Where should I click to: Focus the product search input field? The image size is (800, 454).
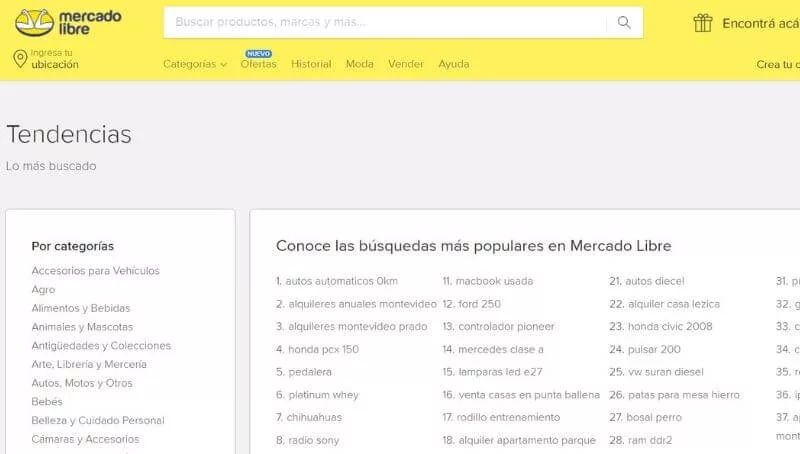[385, 22]
